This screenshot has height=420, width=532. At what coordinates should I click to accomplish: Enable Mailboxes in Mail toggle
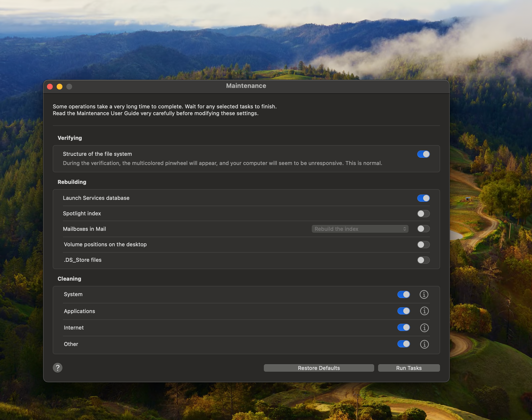pyautogui.click(x=423, y=229)
